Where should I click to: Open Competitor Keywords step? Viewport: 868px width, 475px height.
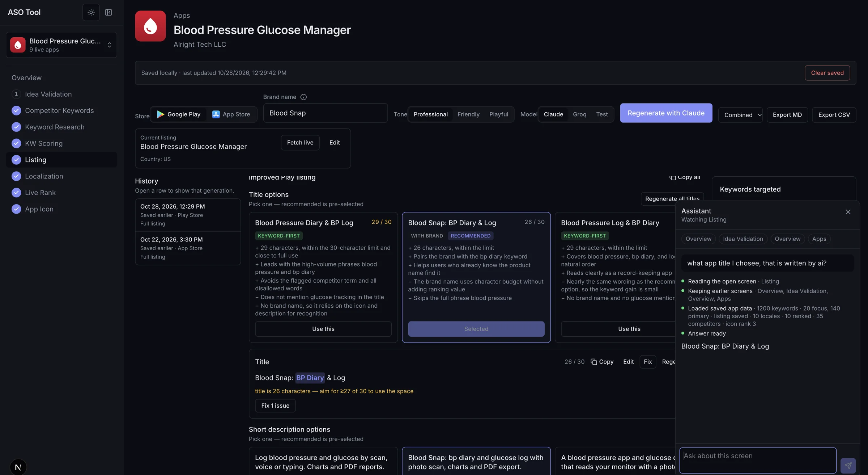tap(59, 110)
